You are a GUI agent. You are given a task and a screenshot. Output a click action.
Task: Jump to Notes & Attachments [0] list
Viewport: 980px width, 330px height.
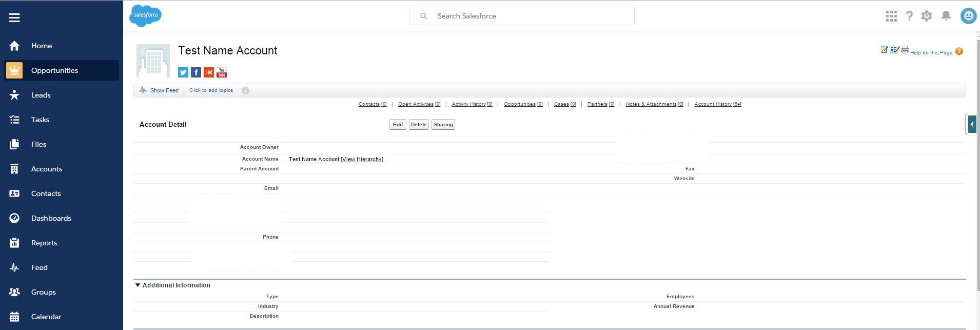pos(655,104)
